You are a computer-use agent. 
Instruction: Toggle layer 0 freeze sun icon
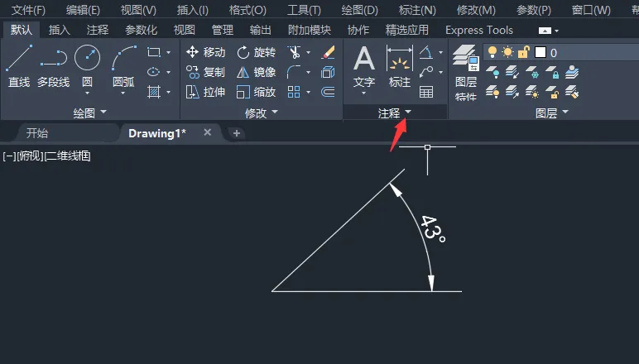pos(507,52)
